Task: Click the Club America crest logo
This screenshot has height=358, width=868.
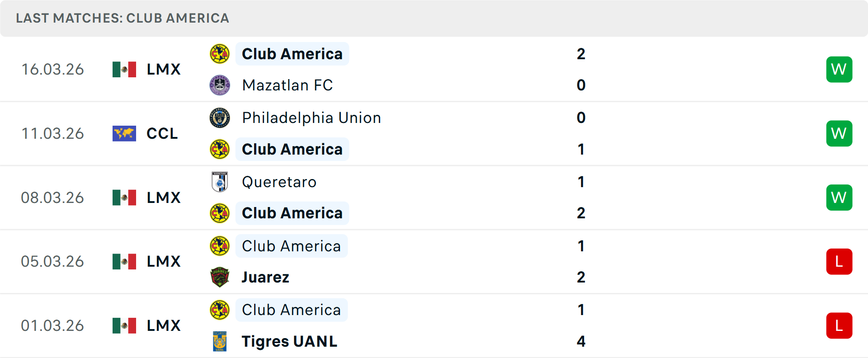Action: [x=220, y=54]
